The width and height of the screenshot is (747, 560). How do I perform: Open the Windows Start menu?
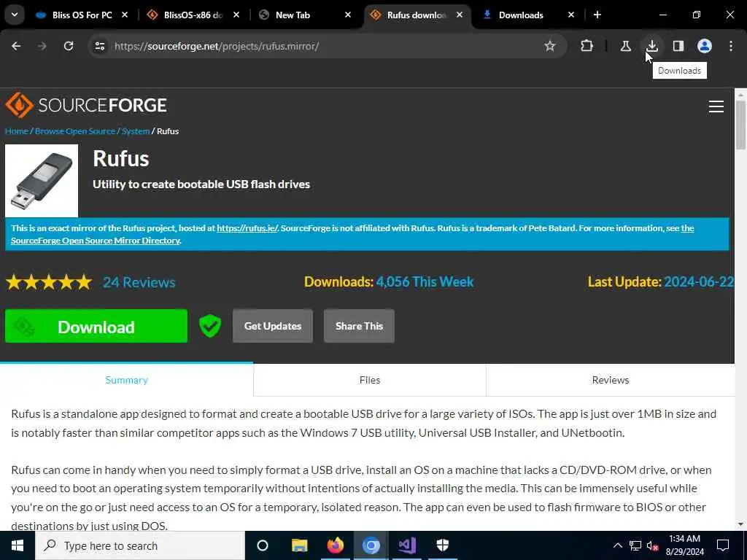coord(18,545)
